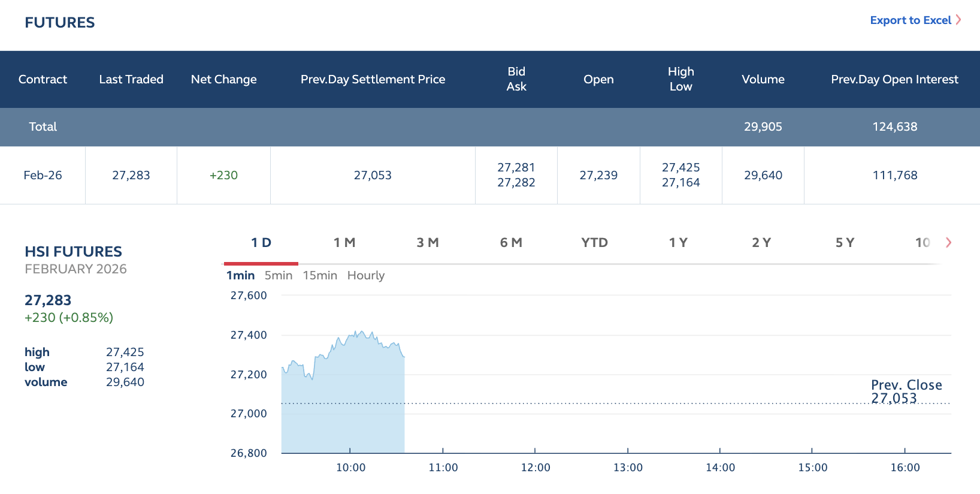Set chart interval to Hourly
Screen dimensions: 980x494
click(x=366, y=275)
